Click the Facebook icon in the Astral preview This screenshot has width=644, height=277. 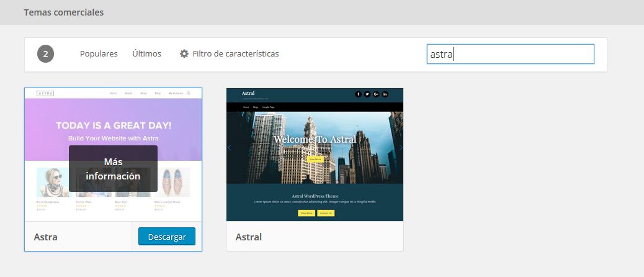pos(358,94)
